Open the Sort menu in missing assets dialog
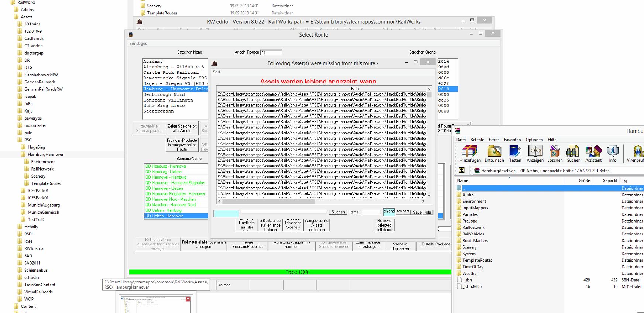644x313 pixels. click(217, 72)
